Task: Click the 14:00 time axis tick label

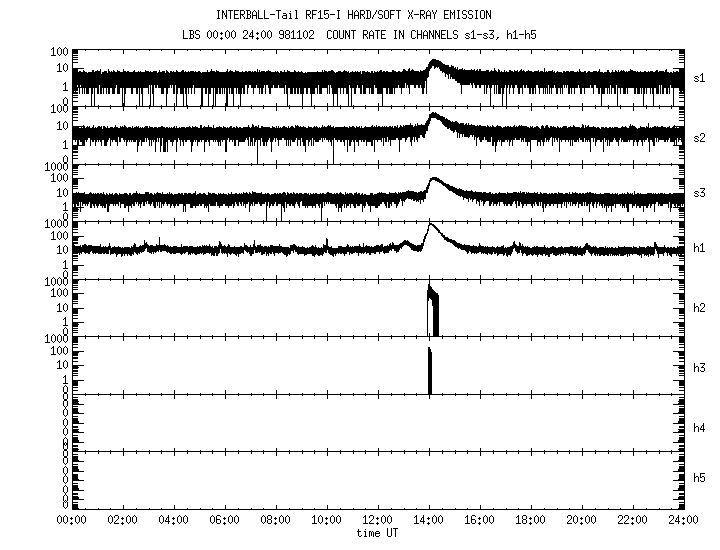Action: (430, 520)
